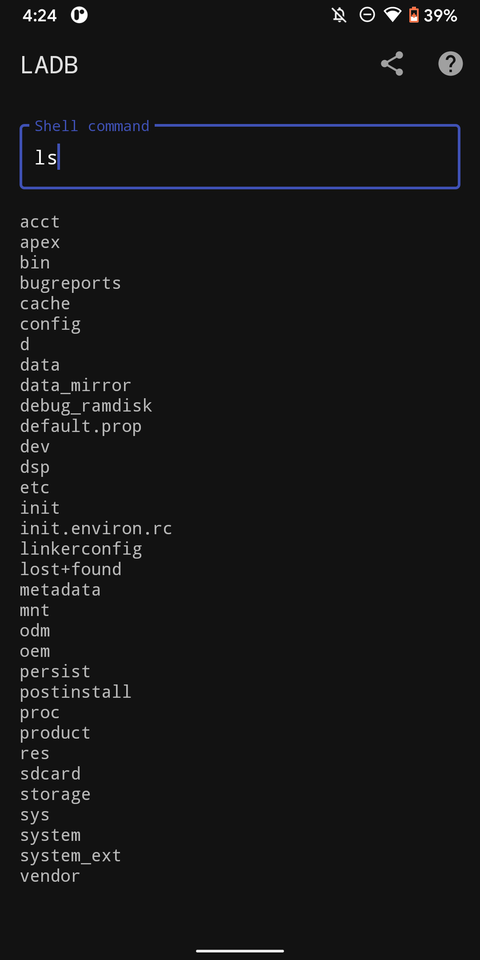
Task: Tap the do-not-disturb status icon
Action: pos(367,15)
